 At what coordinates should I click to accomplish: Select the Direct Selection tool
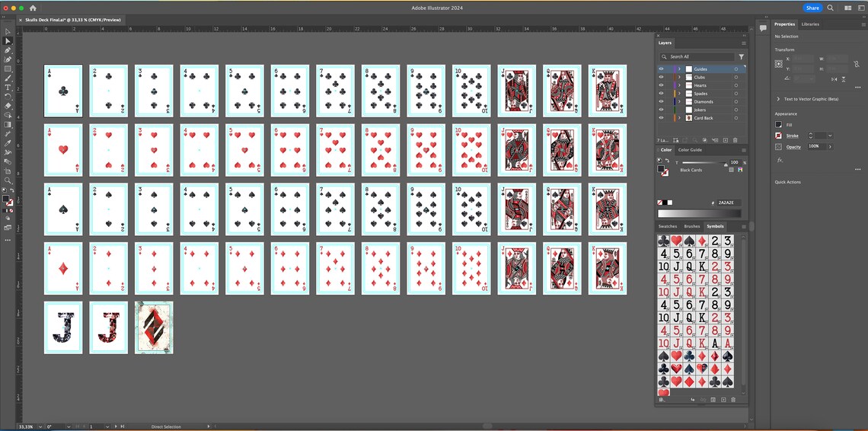[8, 41]
